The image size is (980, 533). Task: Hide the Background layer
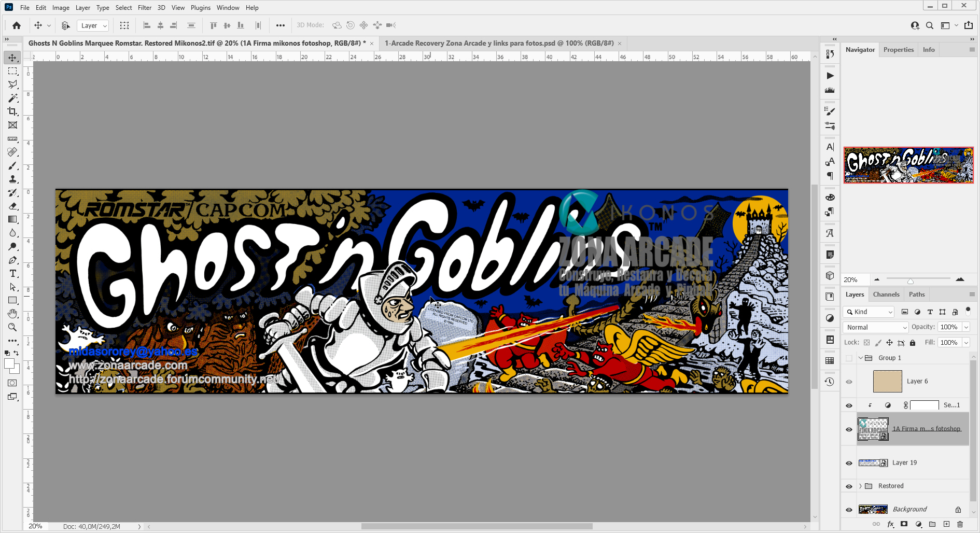tap(849, 509)
